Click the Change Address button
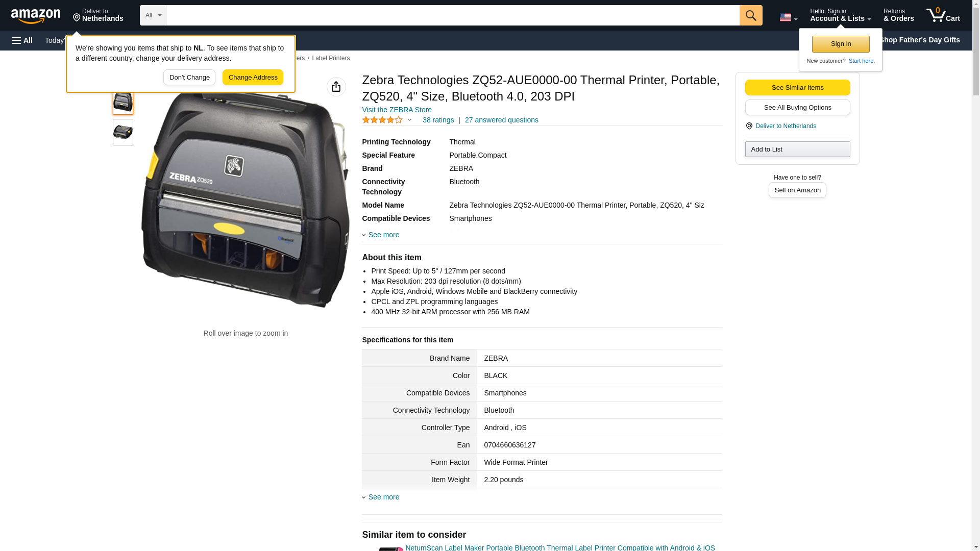Viewport: 980px width, 551px height. click(253, 78)
